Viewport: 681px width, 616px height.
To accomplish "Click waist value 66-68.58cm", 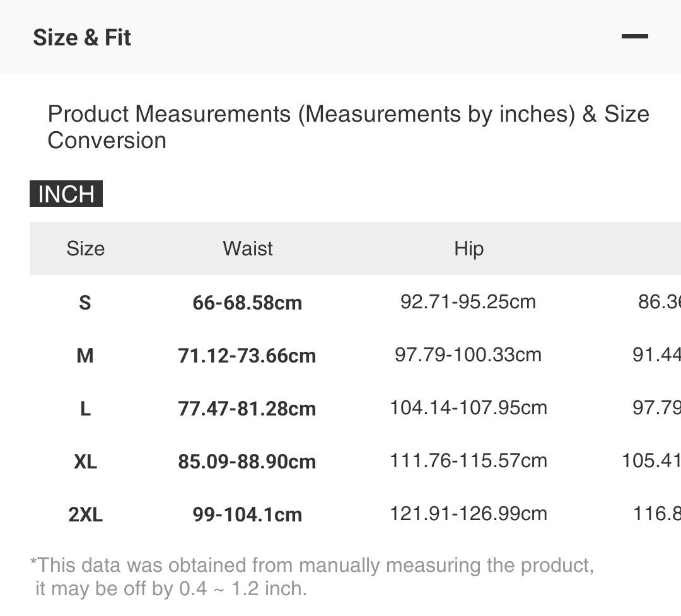I will (247, 303).
